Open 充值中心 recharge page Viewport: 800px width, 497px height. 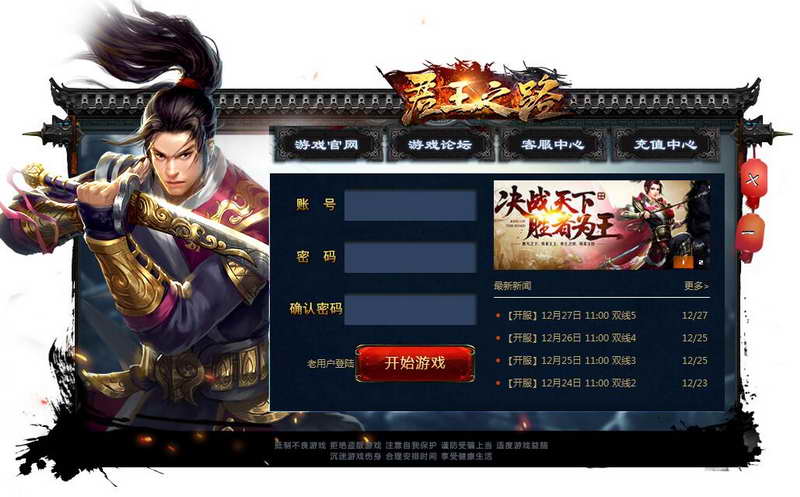click(x=665, y=145)
